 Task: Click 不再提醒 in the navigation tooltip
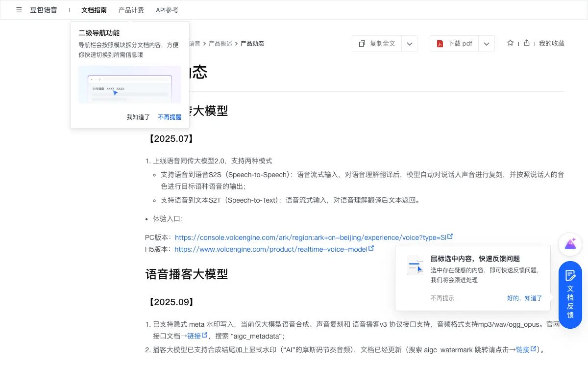(170, 117)
